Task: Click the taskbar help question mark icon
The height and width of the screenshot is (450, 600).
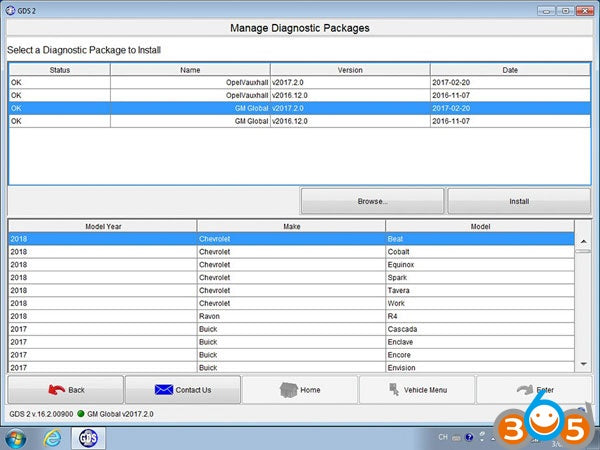Action: point(469,437)
